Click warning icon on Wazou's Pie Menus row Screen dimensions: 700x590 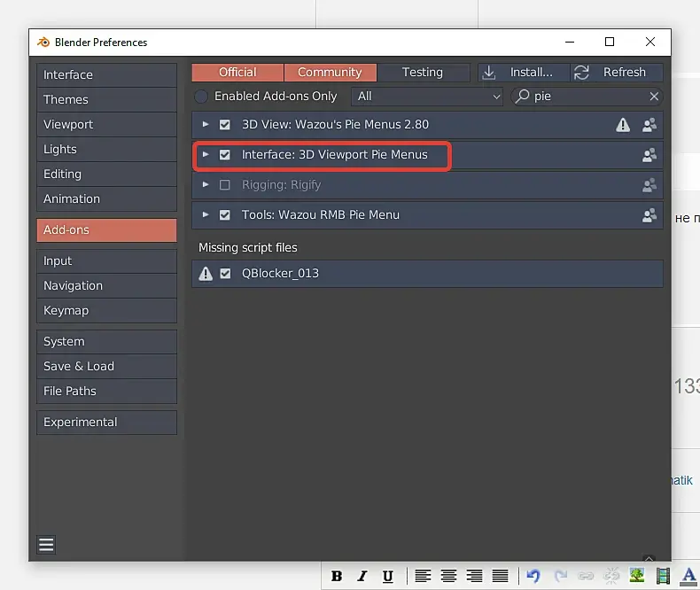[x=623, y=125]
